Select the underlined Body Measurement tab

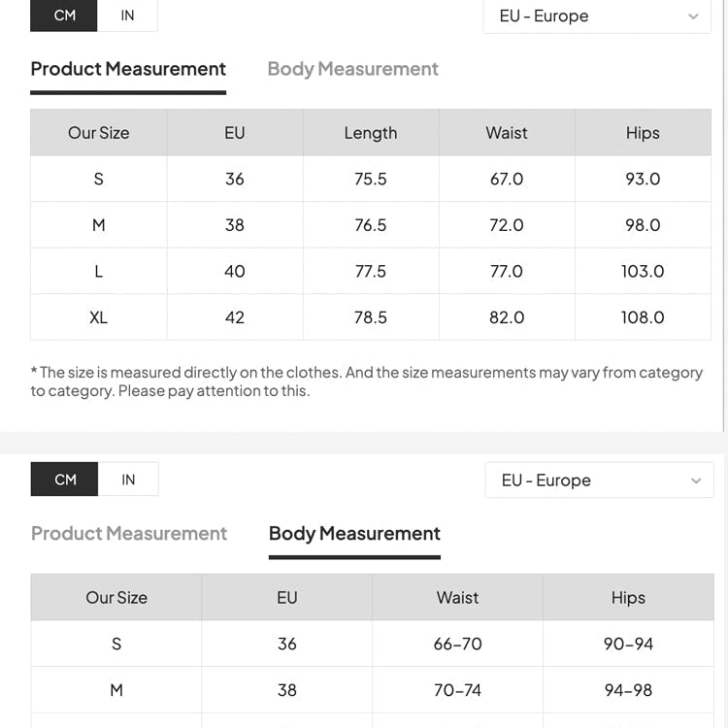(354, 533)
